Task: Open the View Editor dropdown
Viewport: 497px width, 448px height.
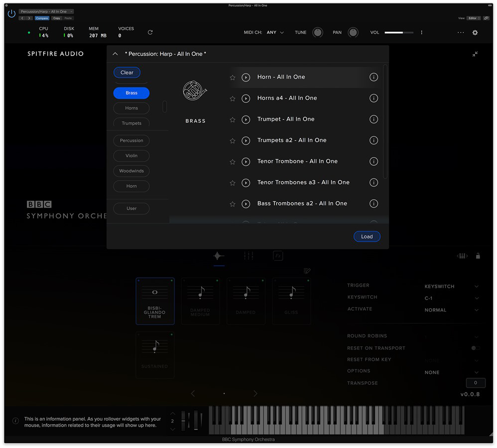Action: tap(474, 18)
